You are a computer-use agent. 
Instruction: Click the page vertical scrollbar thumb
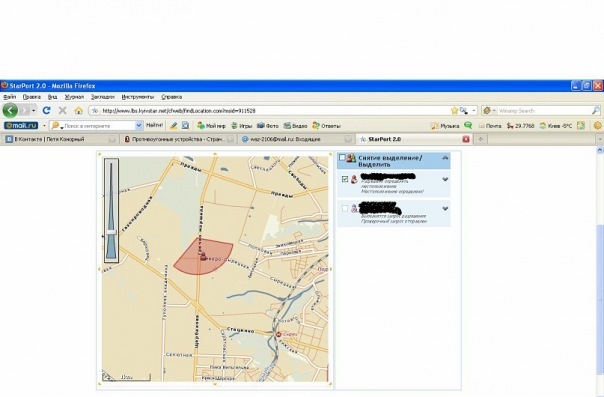600,299
